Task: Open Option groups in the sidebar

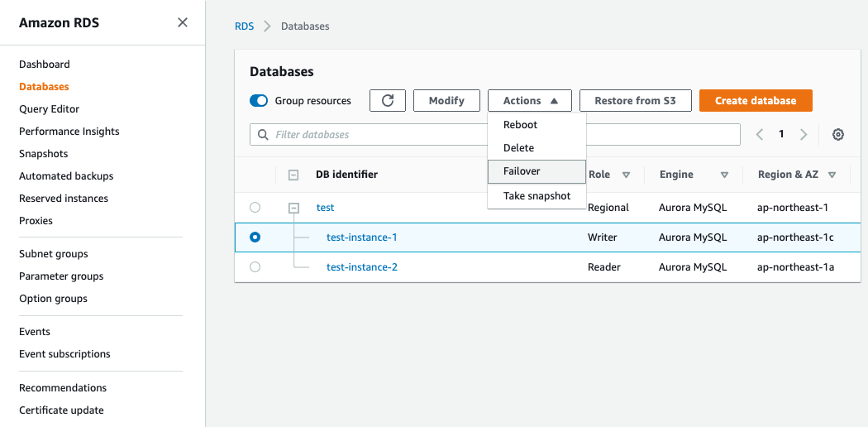Action: [x=53, y=299]
